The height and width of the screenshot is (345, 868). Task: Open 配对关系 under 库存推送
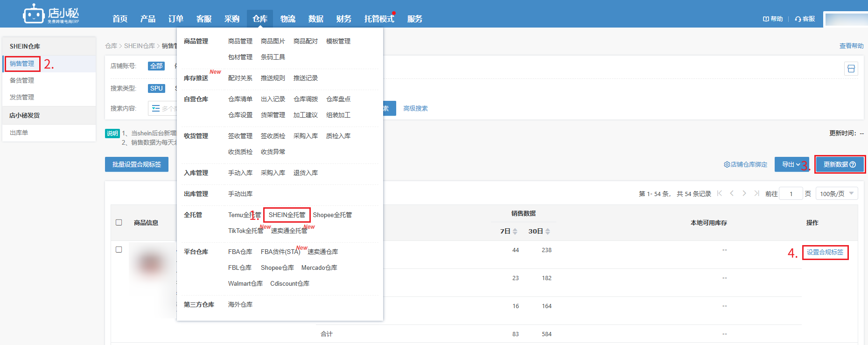pyautogui.click(x=240, y=78)
